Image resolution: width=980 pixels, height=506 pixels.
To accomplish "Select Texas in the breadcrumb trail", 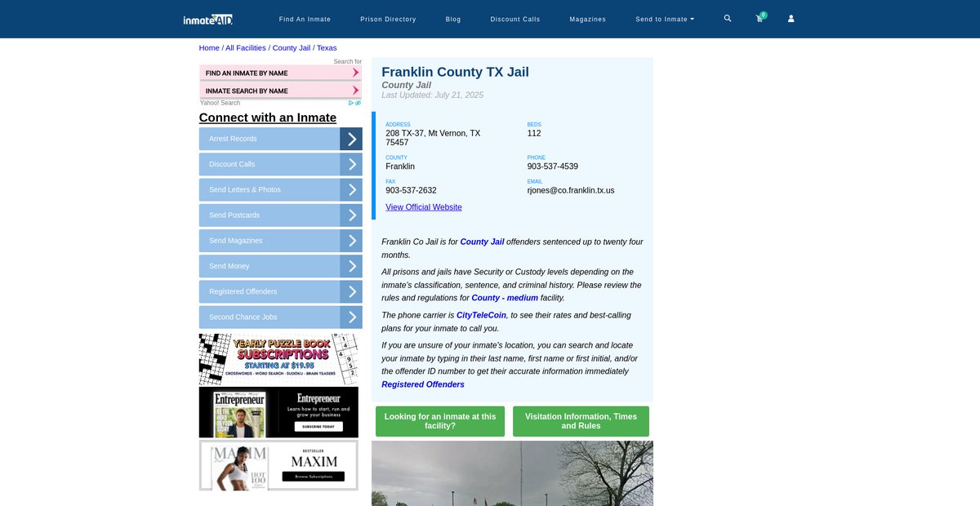I will [327, 48].
